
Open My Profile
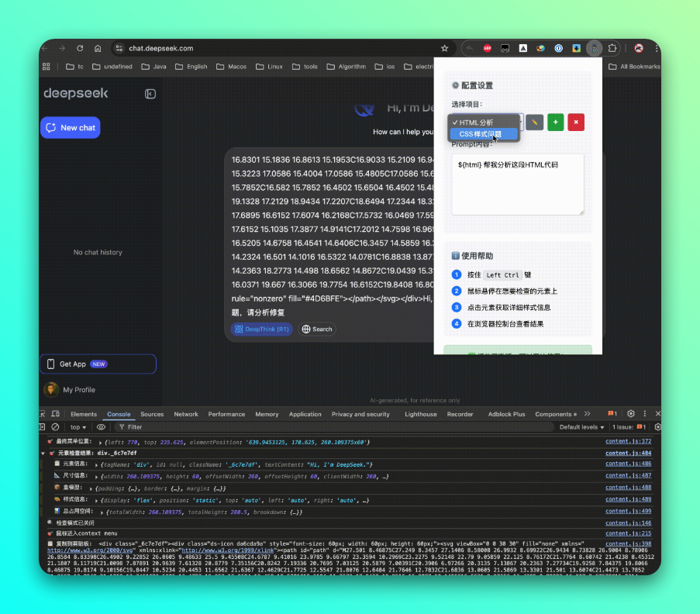pyautogui.click(x=70, y=390)
